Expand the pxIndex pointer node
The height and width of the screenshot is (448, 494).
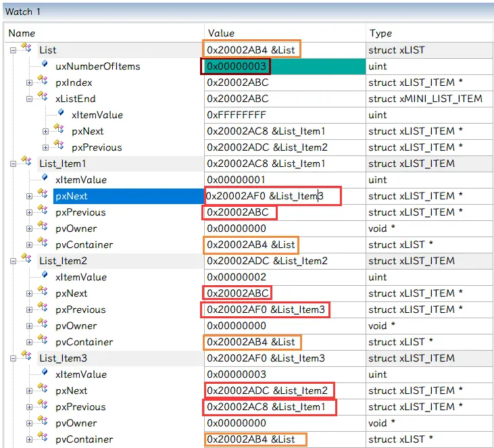pos(30,82)
